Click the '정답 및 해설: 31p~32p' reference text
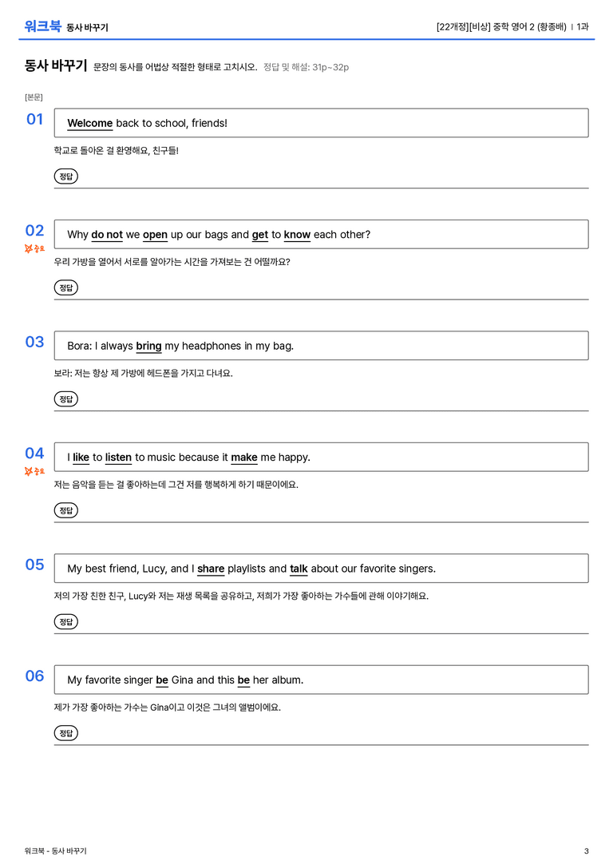The width and height of the screenshot is (613, 868). (x=306, y=67)
